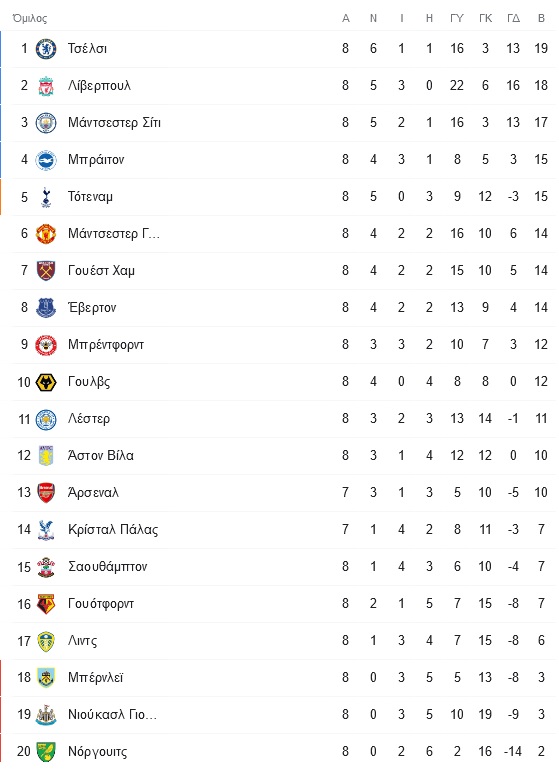Click the Arsenal cannon crest
Screen dimensions: 559x771
46,493
